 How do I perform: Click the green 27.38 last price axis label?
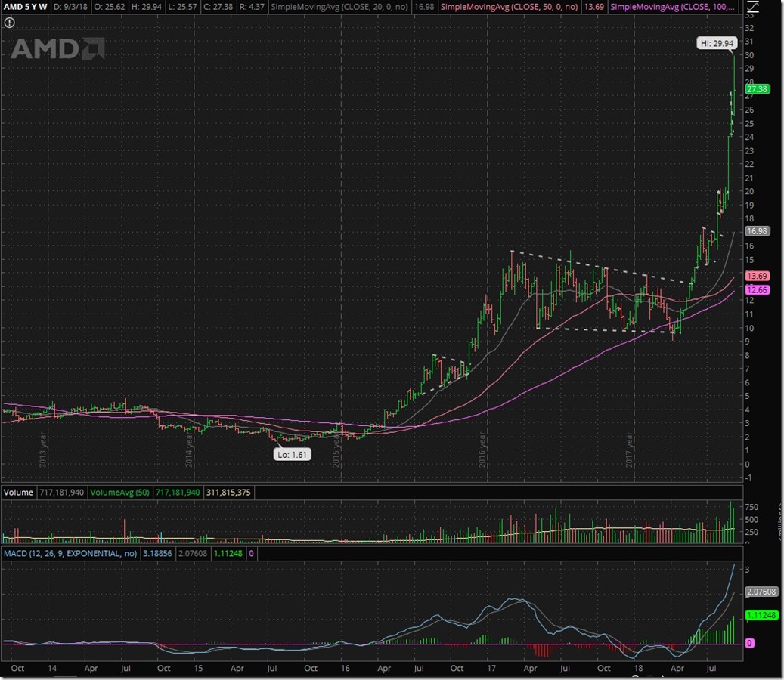757,89
